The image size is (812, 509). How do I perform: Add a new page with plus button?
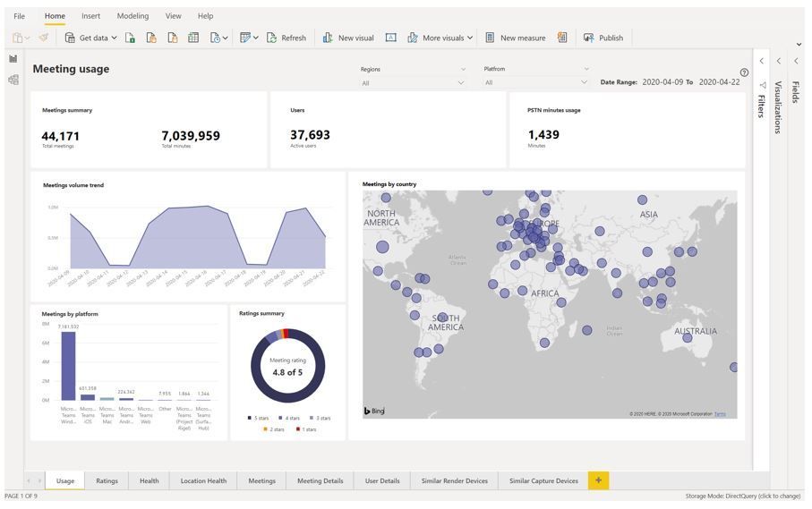[598, 480]
